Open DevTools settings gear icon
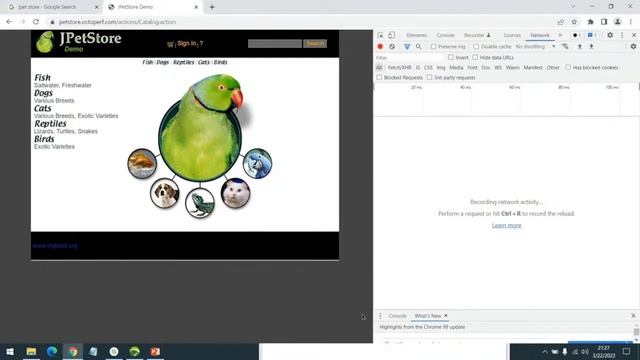 pyautogui.click(x=610, y=35)
